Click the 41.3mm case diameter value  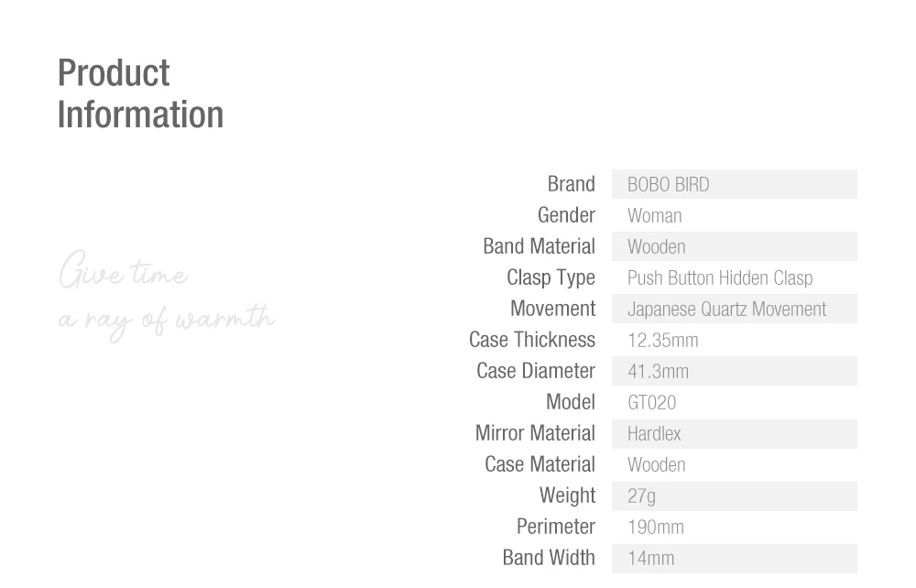(x=658, y=372)
